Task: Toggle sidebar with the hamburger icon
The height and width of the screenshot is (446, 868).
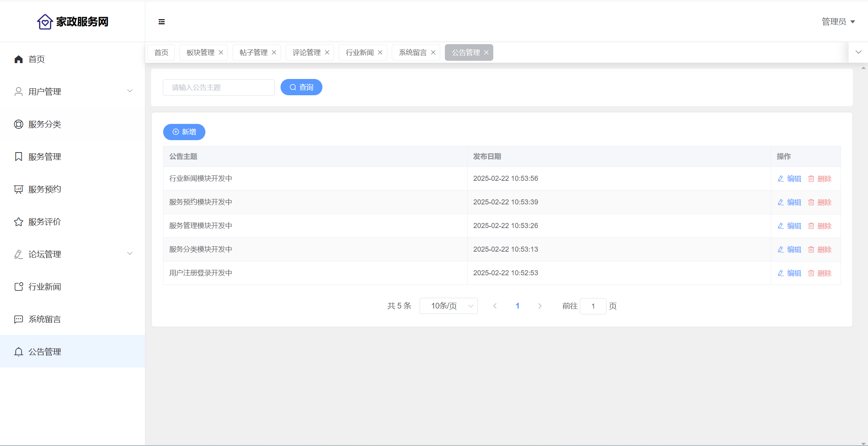Action: tap(162, 22)
